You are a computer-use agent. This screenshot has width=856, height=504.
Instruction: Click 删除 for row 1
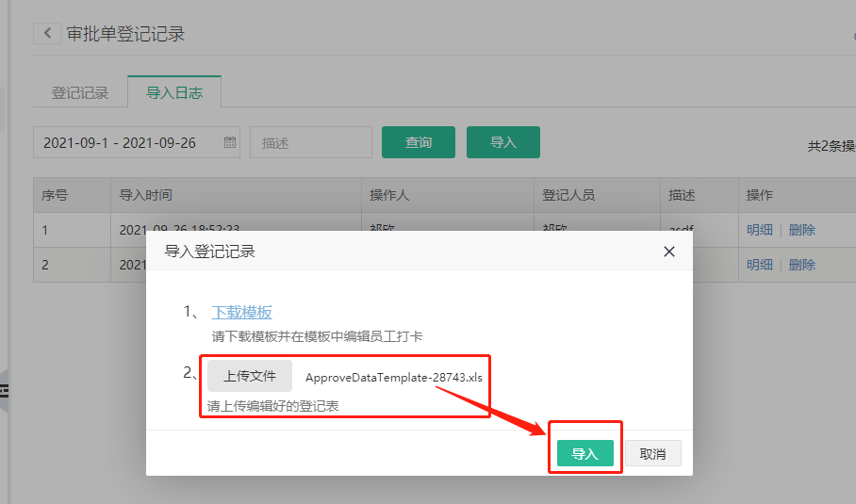tap(802, 230)
